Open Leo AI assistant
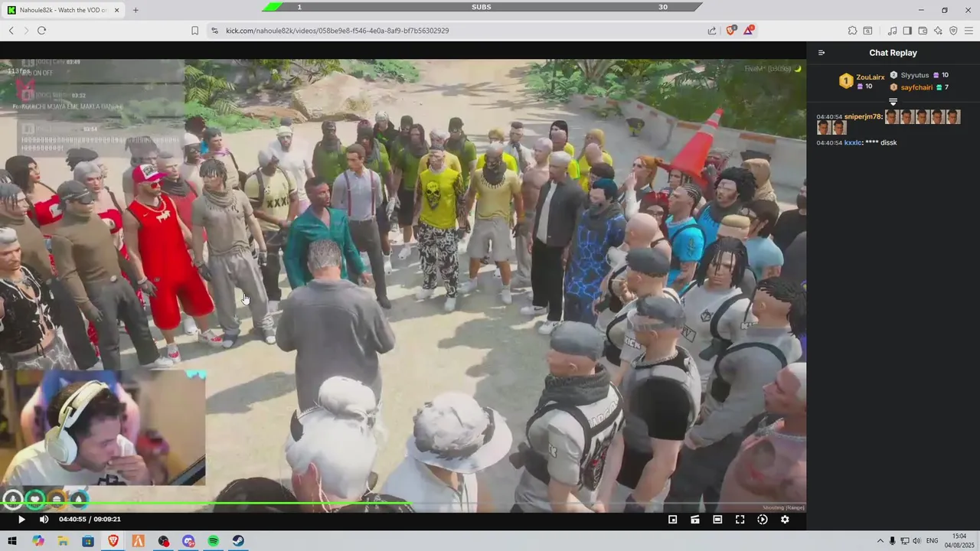This screenshot has height=551, width=980. pyautogui.click(x=938, y=31)
